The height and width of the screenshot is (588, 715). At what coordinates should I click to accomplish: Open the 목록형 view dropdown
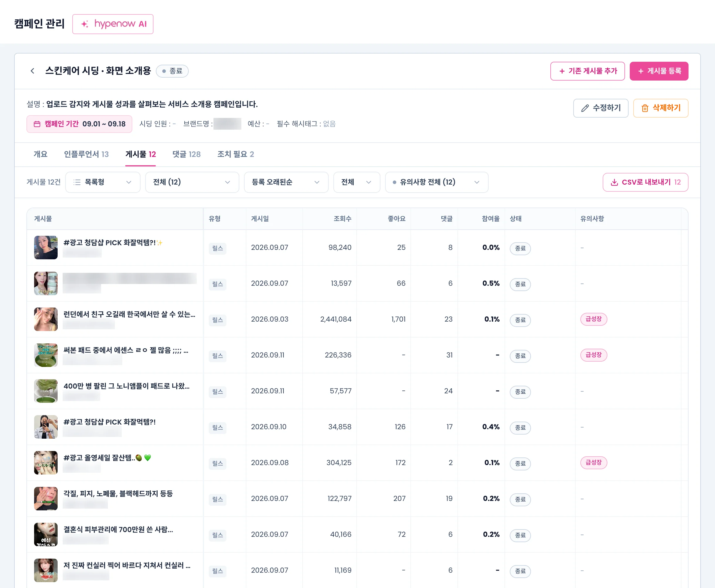tap(103, 182)
